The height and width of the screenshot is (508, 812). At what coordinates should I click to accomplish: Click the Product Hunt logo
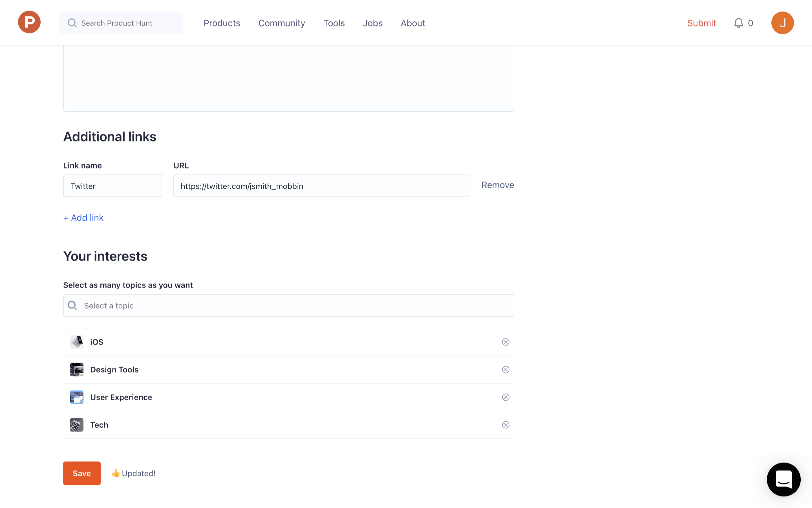coord(29,22)
